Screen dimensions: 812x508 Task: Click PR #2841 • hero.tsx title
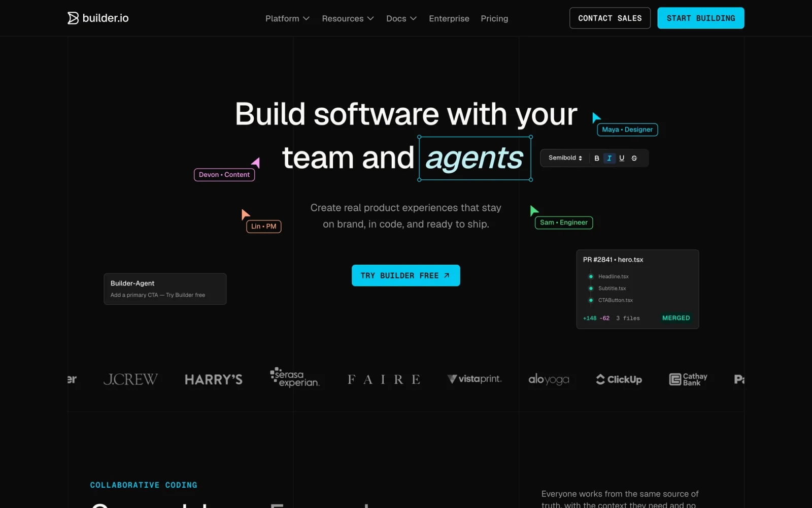613,260
